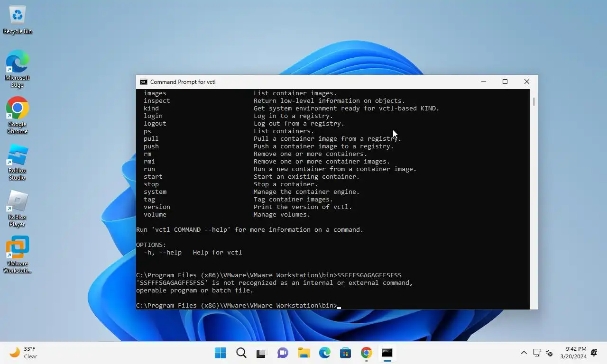Click 'Manage the container engine.' description
The width and height of the screenshot is (607, 364).
pos(307,192)
